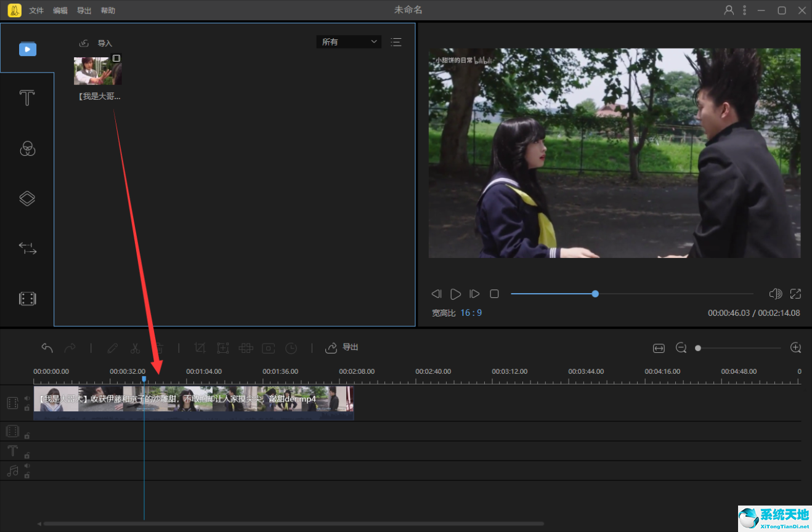Screen dimensions: 812x532
Task: Open the Transitions panel with arrows icon
Action: (x=27, y=248)
